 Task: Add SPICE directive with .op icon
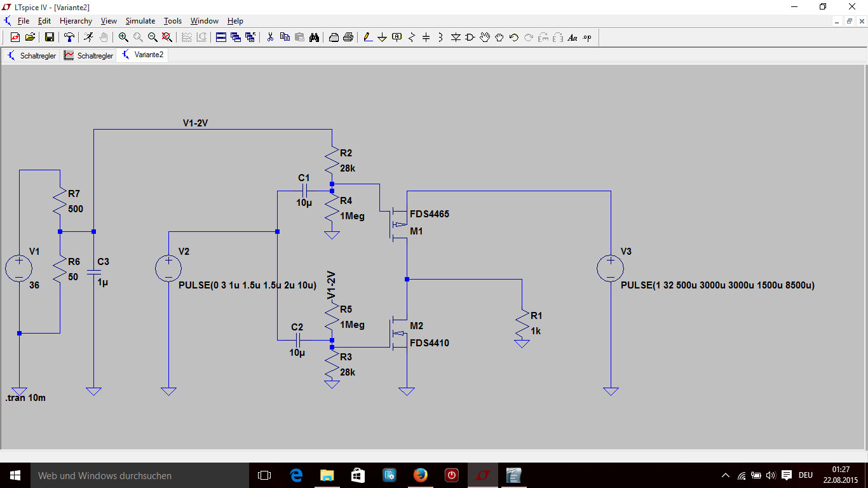point(587,37)
